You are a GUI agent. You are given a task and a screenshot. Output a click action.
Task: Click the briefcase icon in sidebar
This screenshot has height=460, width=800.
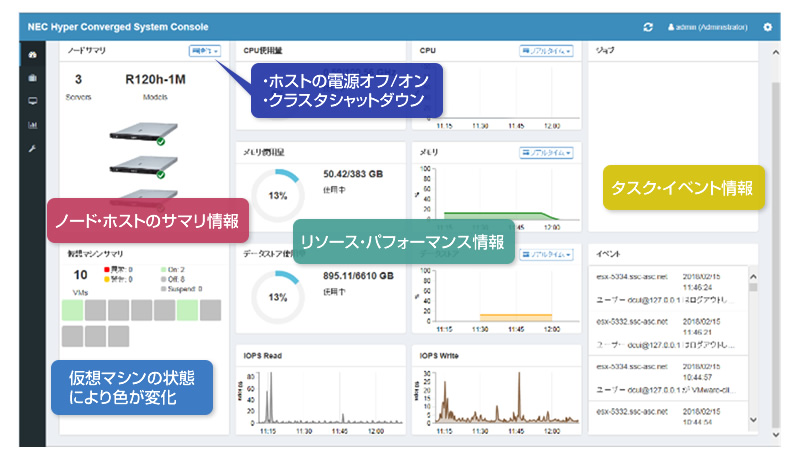32,77
